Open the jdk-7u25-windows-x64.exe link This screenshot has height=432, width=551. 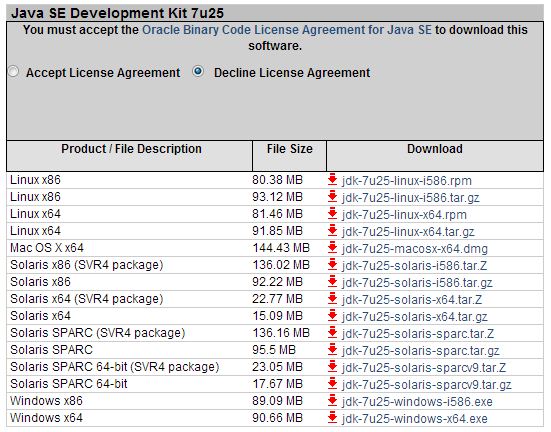click(x=415, y=419)
